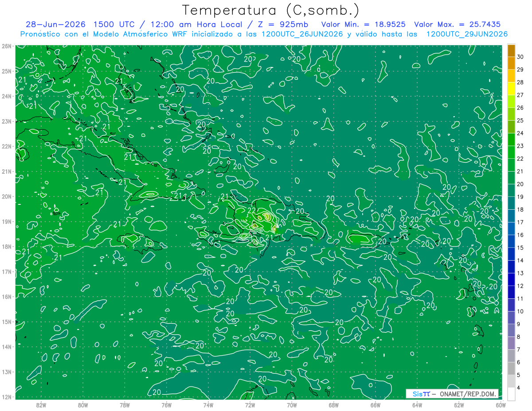Click the "60W" longitude axis label
The width and height of the screenshot is (532, 411).
click(x=501, y=404)
